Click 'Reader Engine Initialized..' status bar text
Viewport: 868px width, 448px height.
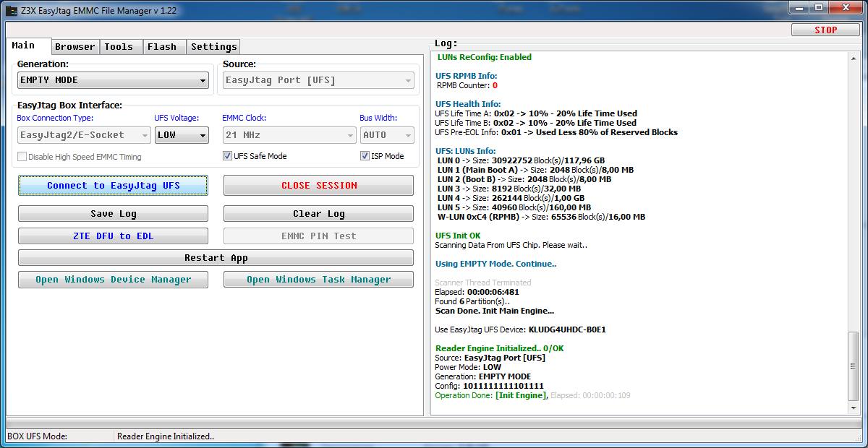click(x=166, y=436)
